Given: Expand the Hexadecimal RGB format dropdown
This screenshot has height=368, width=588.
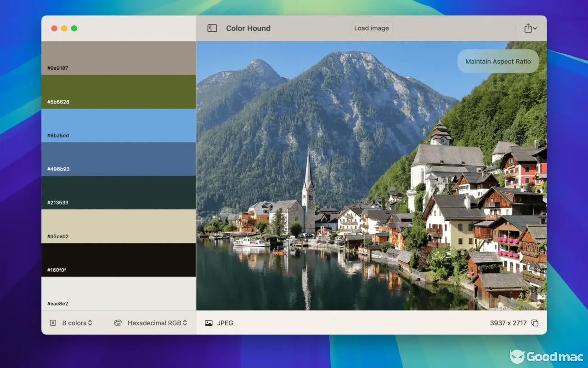Looking at the screenshot, I should pyautogui.click(x=157, y=323).
